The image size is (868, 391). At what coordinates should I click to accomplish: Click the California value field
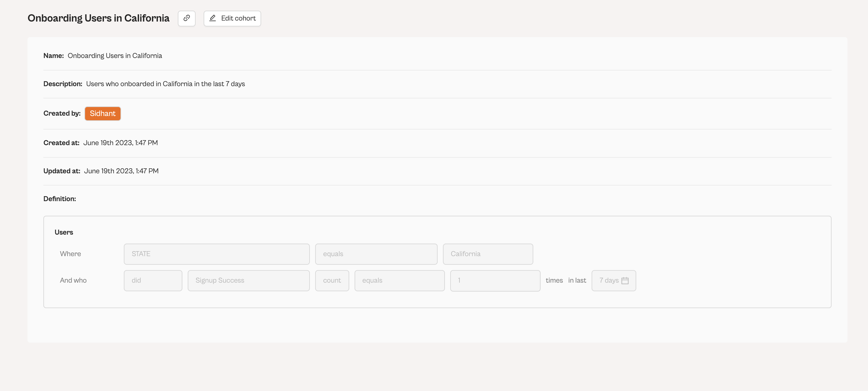click(488, 254)
